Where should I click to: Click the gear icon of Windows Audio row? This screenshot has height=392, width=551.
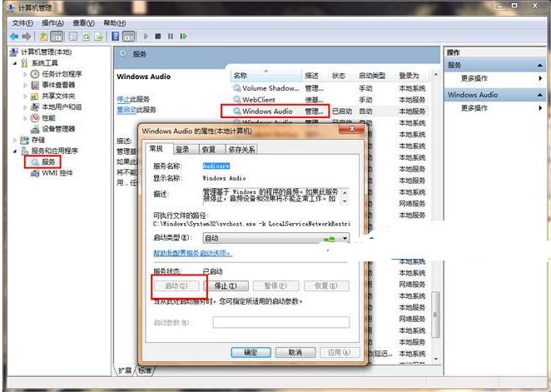tap(237, 112)
